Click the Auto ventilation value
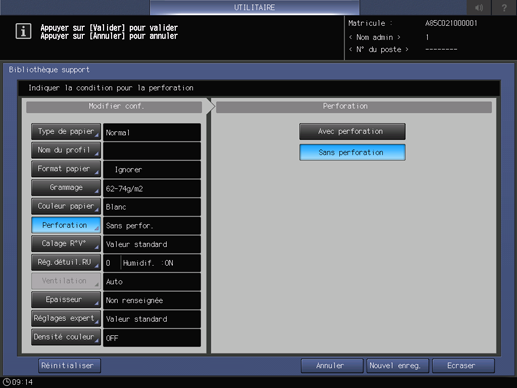The height and width of the screenshot is (388, 517). (152, 282)
